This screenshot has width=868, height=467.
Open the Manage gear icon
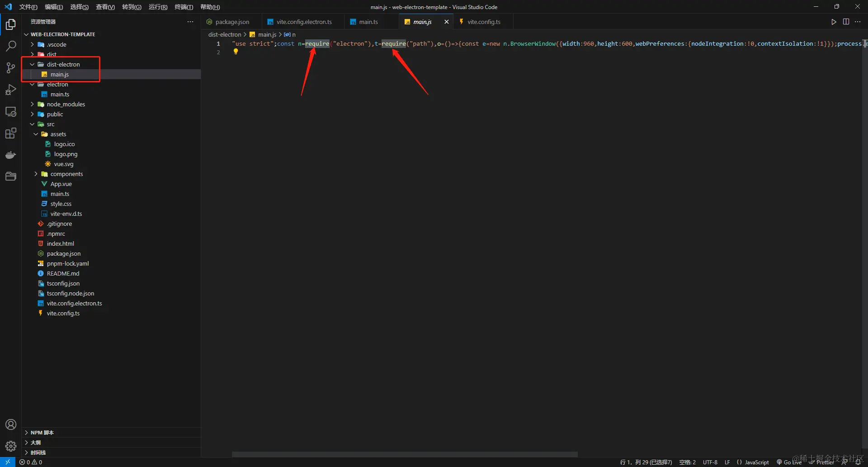click(11, 446)
